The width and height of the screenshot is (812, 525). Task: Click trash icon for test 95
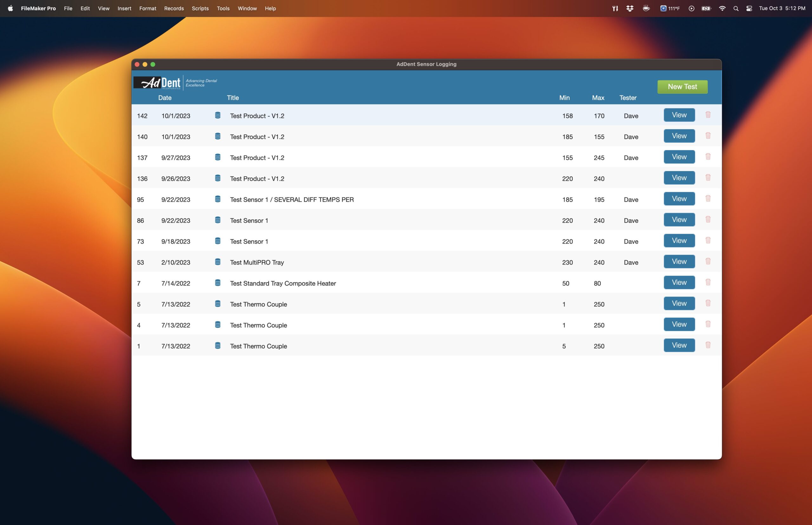[x=708, y=198]
